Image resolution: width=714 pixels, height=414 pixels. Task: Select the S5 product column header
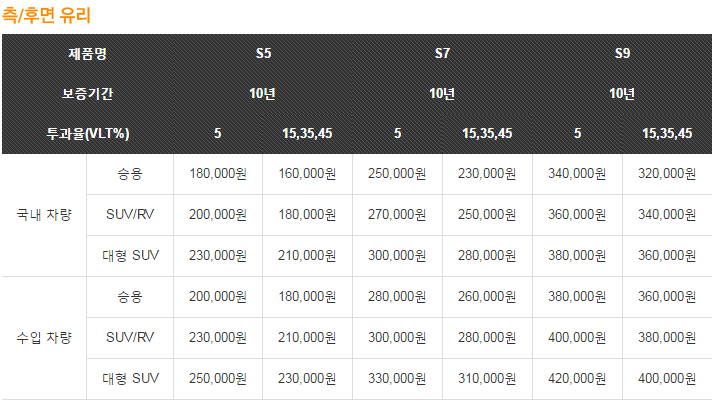(263, 53)
